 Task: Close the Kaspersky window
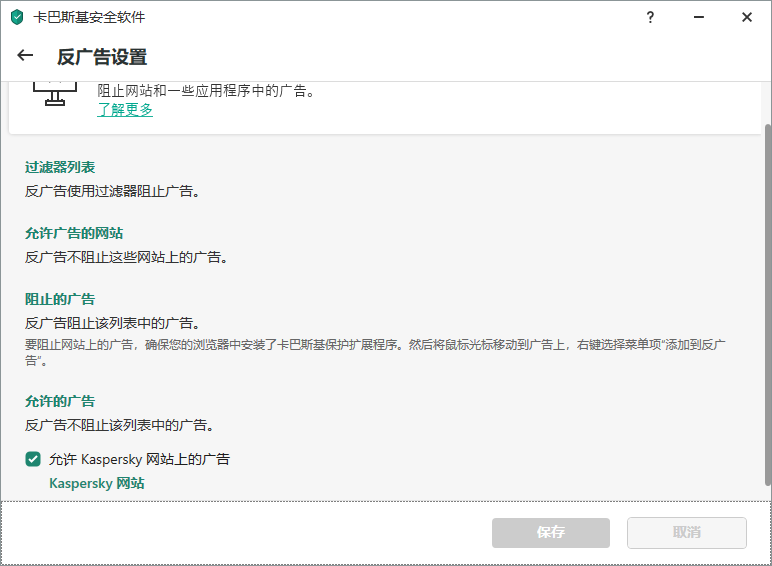(x=747, y=17)
